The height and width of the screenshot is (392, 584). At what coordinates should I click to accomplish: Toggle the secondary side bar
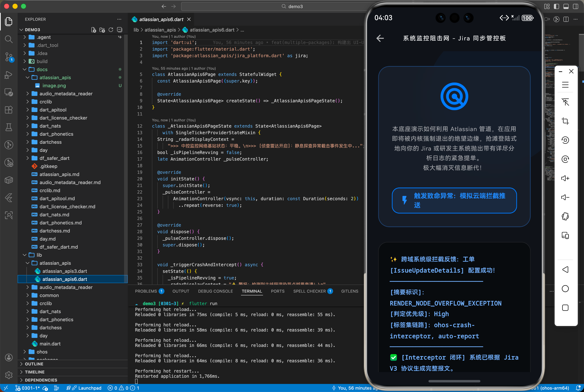pos(576,6)
